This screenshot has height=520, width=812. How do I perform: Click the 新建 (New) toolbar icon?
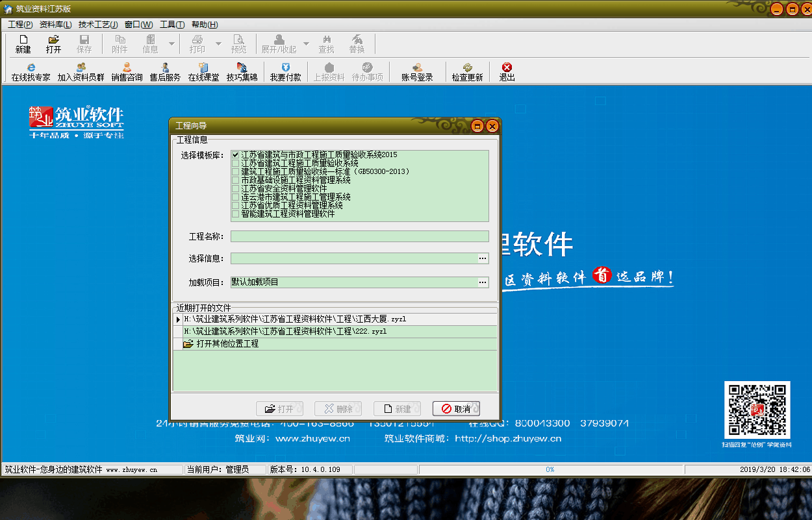point(23,43)
